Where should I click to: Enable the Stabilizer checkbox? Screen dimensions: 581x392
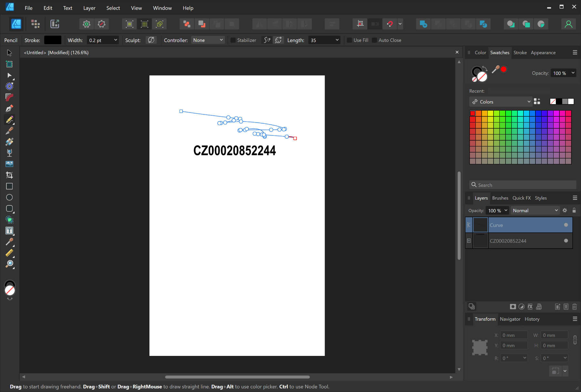[233, 40]
